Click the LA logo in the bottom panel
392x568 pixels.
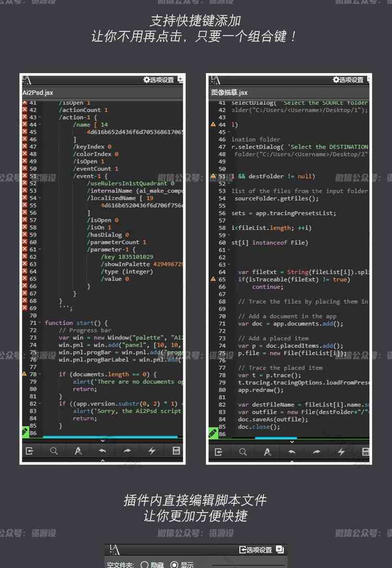point(114,550)
